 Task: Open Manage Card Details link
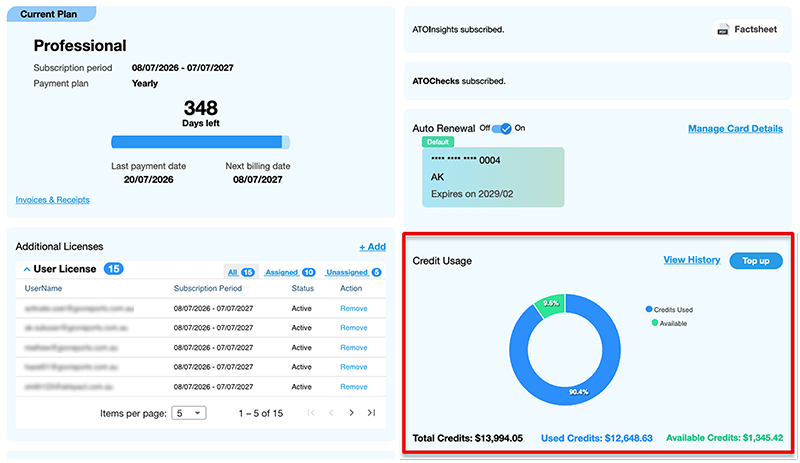point(735,129)
